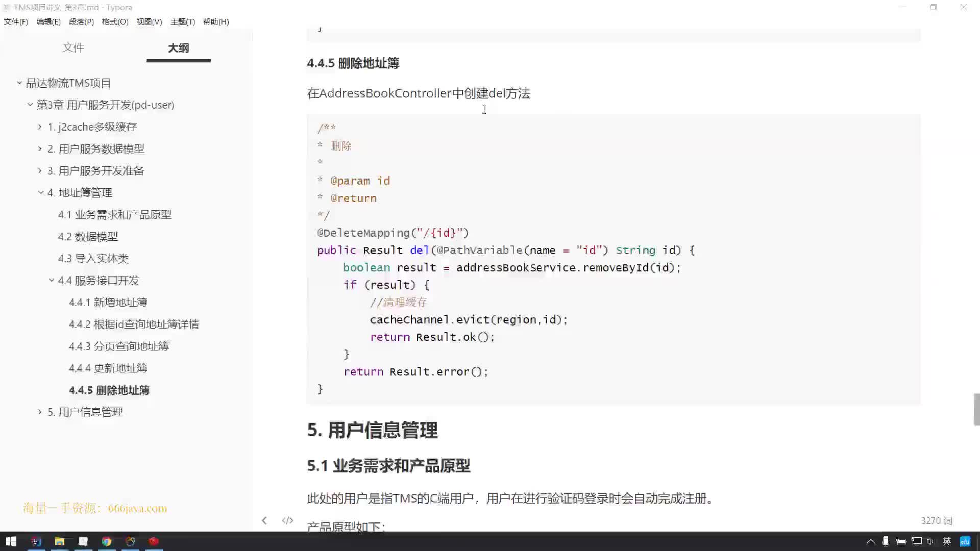The height and width of the screenshot is (551, 980).
Task: Jump to 4.1 业务需求和产品原型 heading
Action: click(115, 215)
